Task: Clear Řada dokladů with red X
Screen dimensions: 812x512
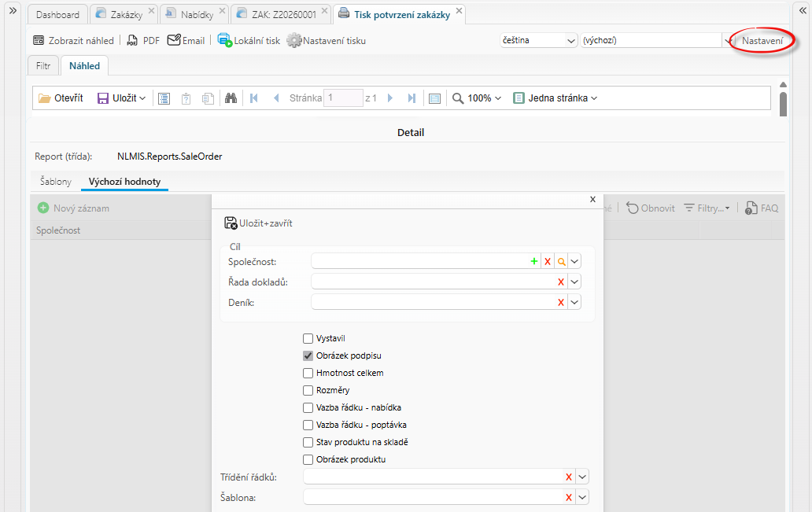Action: coord(561,282)
